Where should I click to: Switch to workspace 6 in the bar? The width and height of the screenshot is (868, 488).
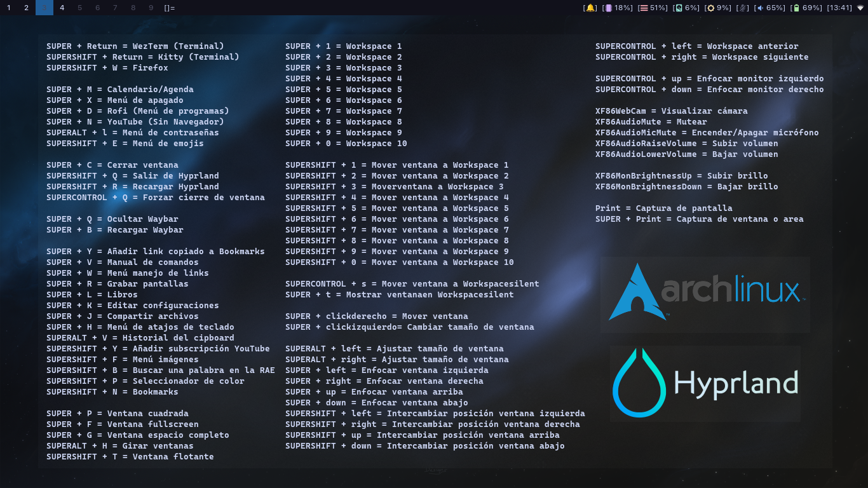(97, 8)
